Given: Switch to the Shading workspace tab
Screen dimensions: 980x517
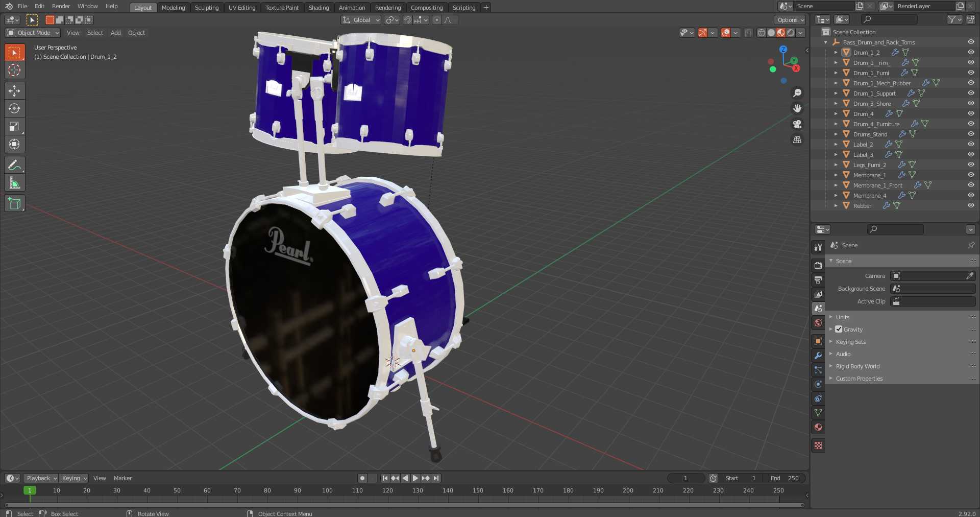Looking at the screenshot, I should [x=318, y=8].
